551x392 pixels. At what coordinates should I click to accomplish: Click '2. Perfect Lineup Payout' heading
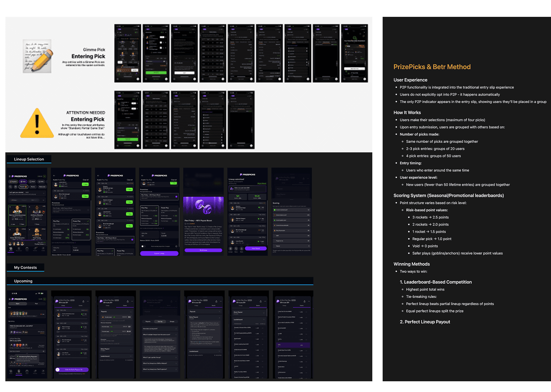425,322
